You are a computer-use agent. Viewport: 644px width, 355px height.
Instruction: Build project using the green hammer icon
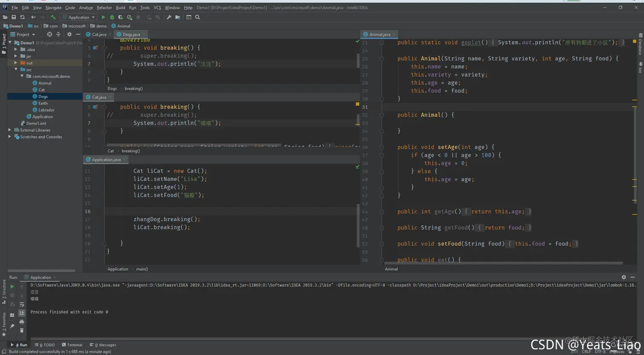pos(53,17)
